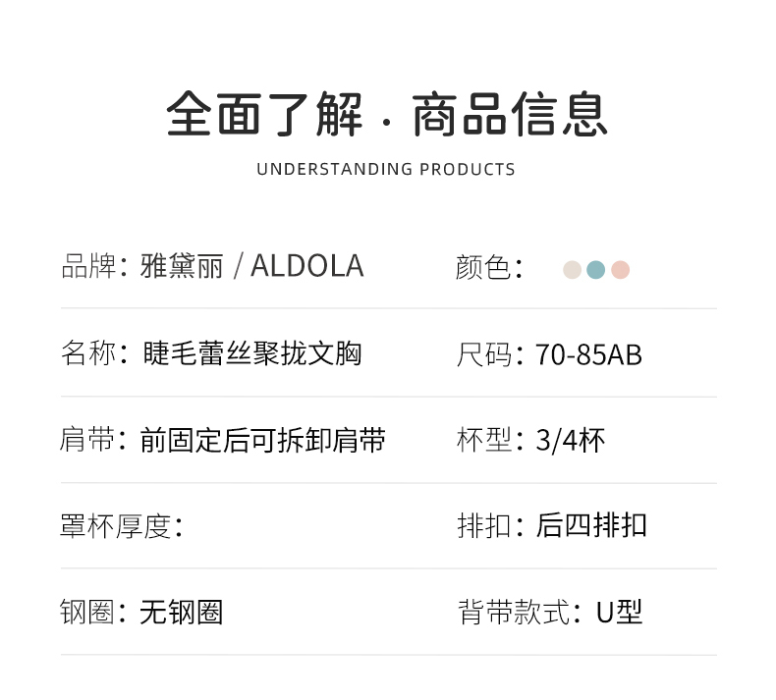Click the 全面了解 · 商品信息 heading
Image resolution: width=776 pixels, height=700 pixels.
(387, 114)
